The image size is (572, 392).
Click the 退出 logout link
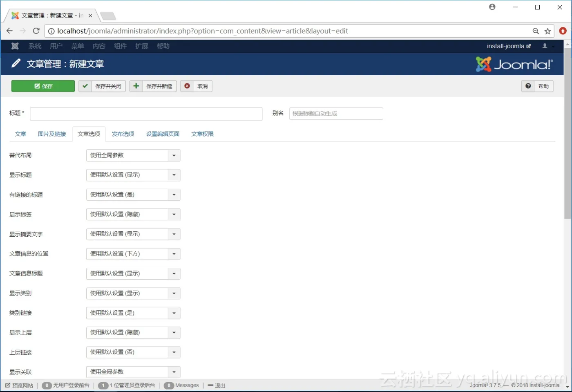[x=217, y=385]
